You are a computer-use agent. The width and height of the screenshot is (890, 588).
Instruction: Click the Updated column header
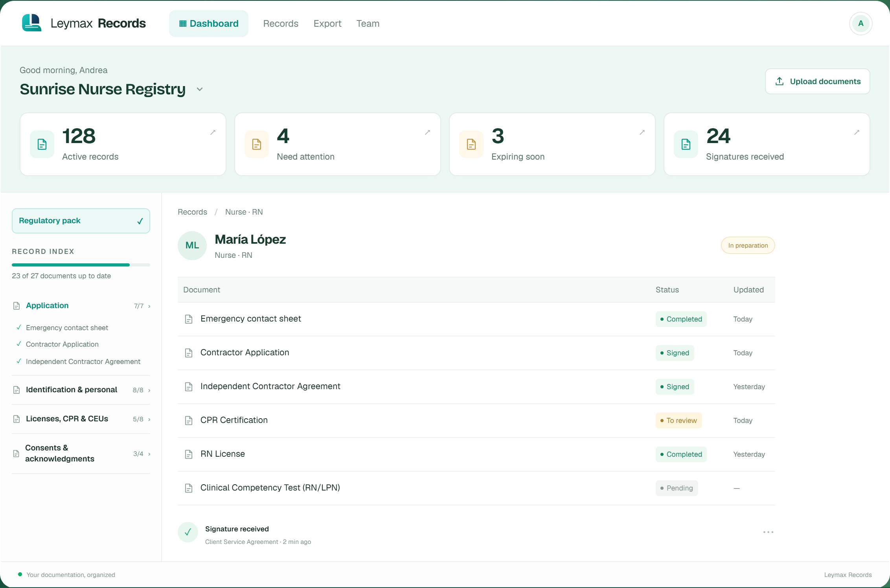(x=748, y=290)
